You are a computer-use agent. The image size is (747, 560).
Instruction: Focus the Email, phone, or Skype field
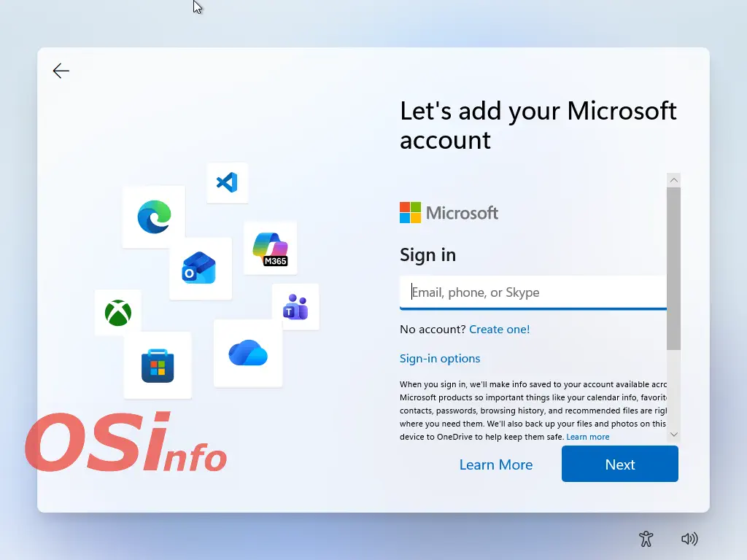533,292
